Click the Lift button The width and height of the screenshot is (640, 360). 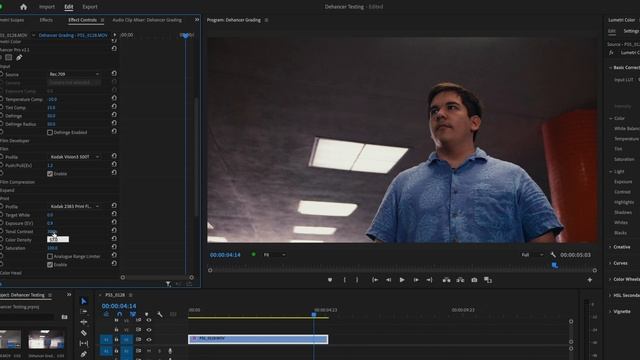[447, 280]
